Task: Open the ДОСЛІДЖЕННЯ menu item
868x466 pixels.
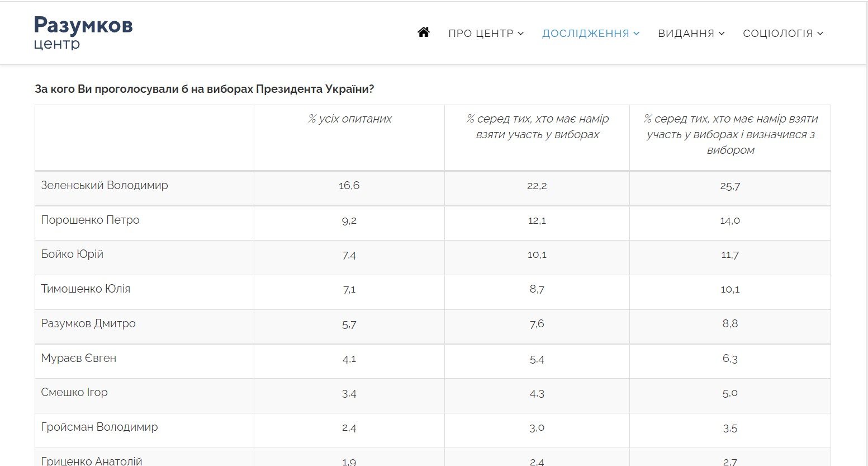Action: click(585, 34)
